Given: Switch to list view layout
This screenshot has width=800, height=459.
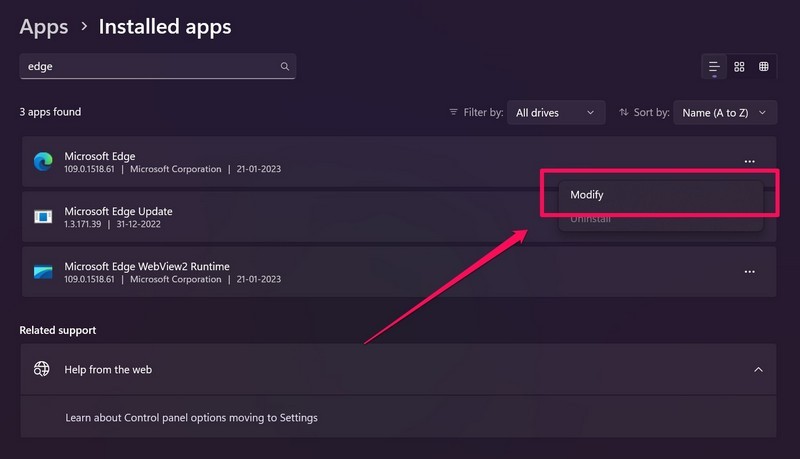Looking at the screenshot, I should (x=714, y=67).
